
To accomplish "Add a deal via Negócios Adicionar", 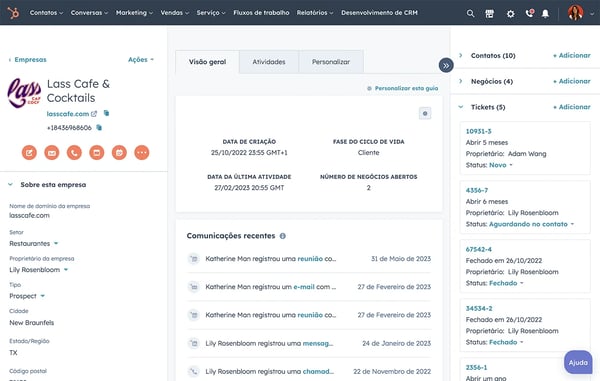I will click(x=572, y=81).
